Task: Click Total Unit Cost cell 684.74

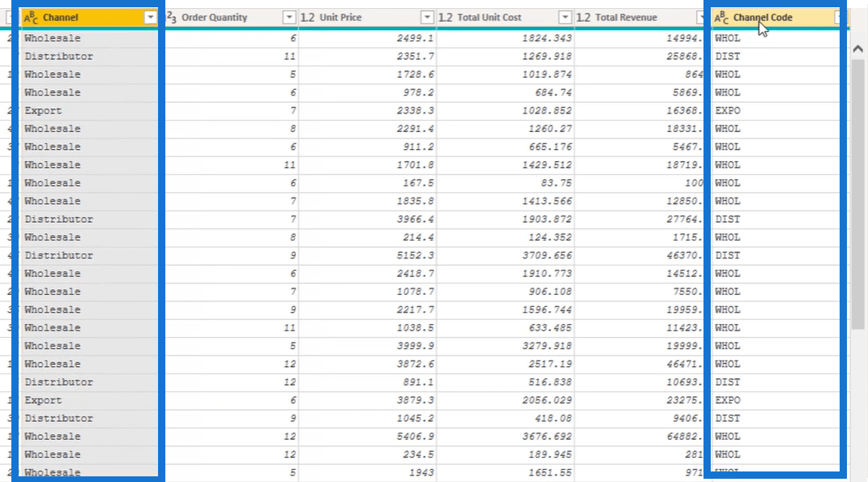Action: click(x=506, y=92)
